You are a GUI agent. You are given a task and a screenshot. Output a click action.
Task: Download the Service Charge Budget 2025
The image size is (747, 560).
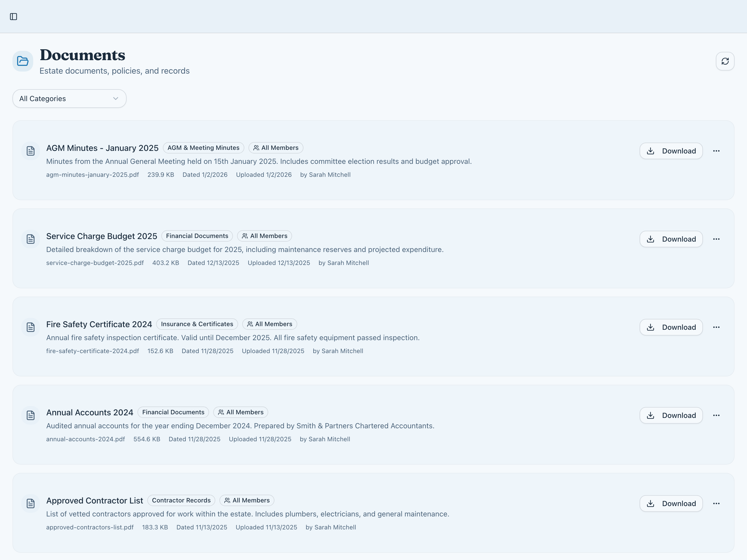tap(671, 239)
